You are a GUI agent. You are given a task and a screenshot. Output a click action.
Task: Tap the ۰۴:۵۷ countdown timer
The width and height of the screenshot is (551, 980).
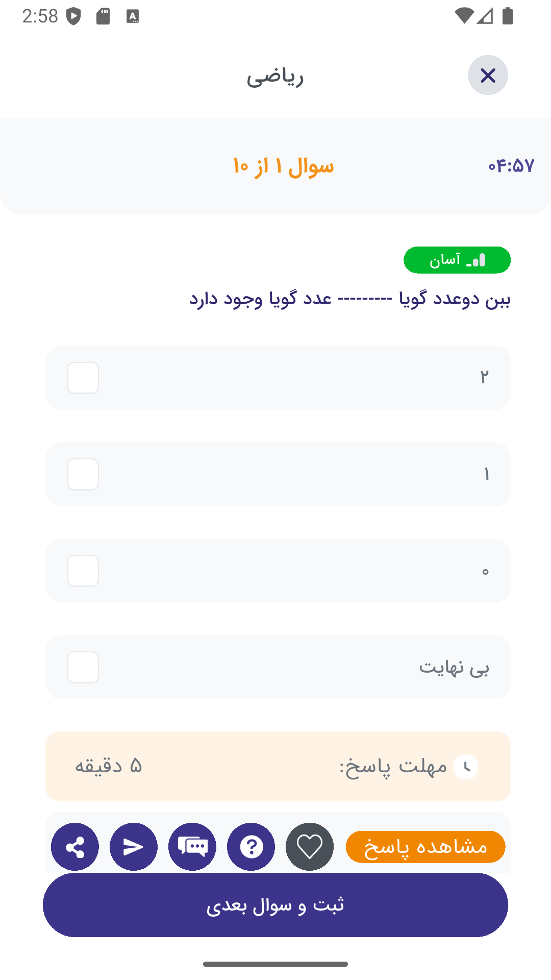(511, 166)
